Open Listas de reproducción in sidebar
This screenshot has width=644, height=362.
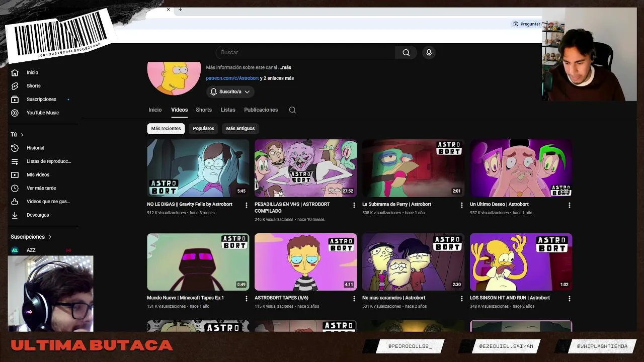point(48,161)
